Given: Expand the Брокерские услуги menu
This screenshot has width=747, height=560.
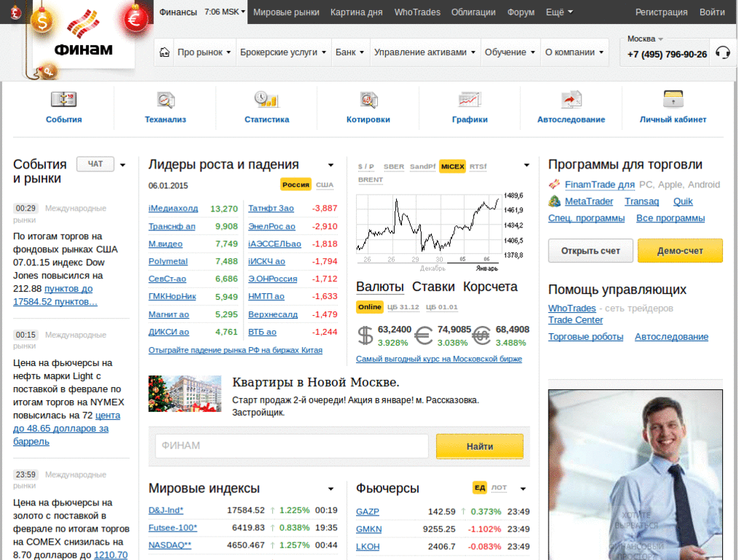Looking at the screenshot, I should pos(283,52).
